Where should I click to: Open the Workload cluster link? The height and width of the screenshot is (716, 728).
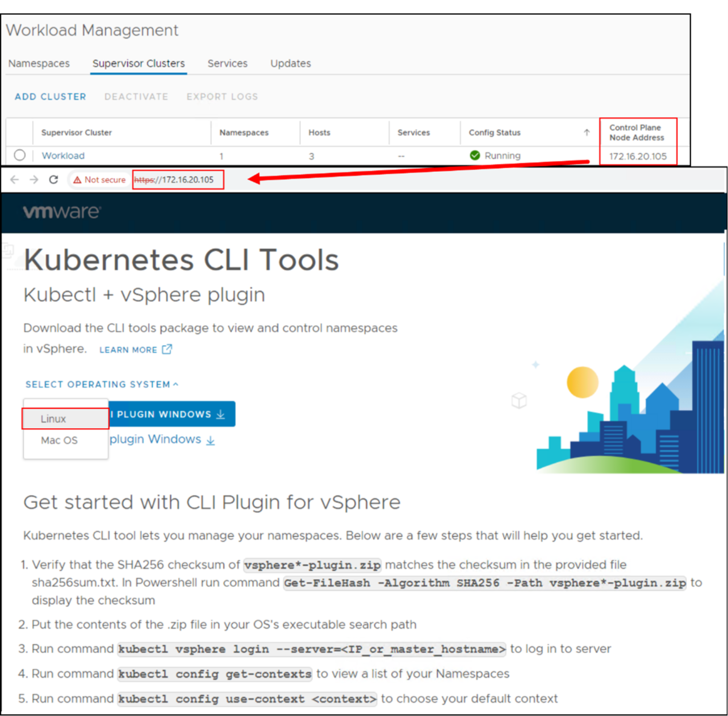click(63, 155)
